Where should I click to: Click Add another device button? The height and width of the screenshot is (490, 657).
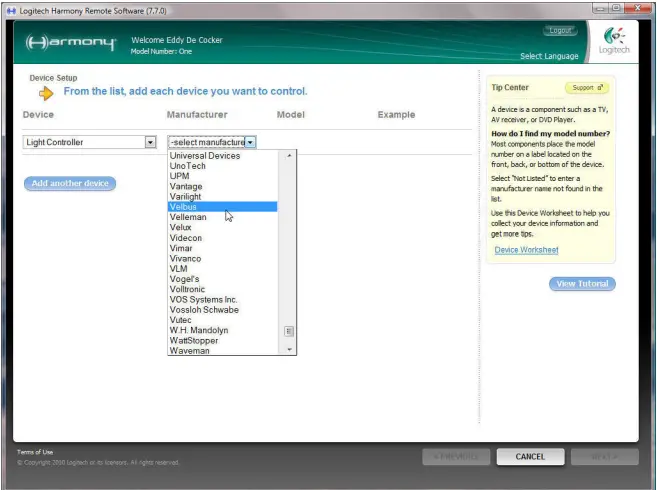(x=70, y=183)
